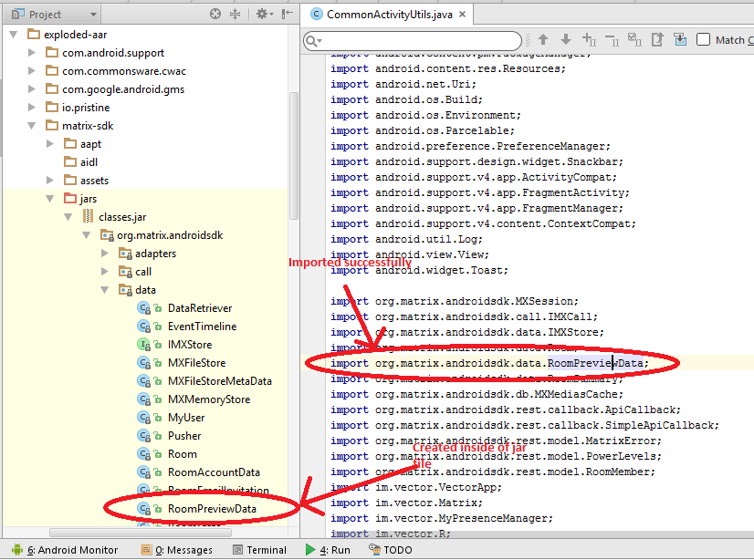This screenshot has height=560, width=754.
Task: Select the RoomPreviewData class
Action: point(212,509)
